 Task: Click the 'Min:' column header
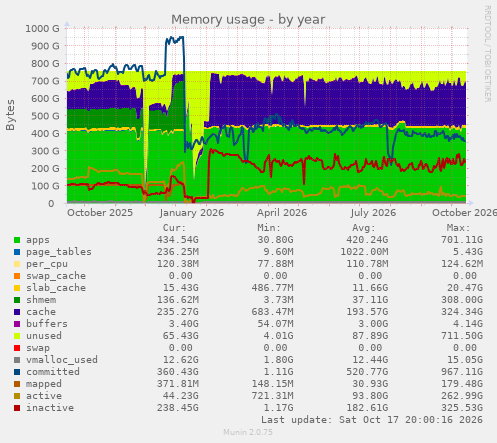click(x=269, y=228)
